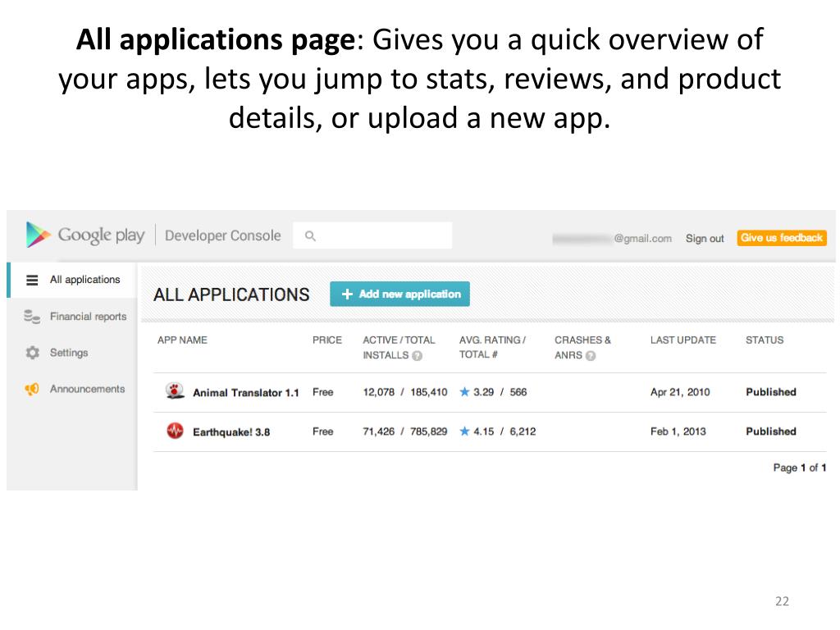Image resolution: width=840 pixels, height=630 pixels.
Task: Click the All applications list icon
Action: [33, 280]
